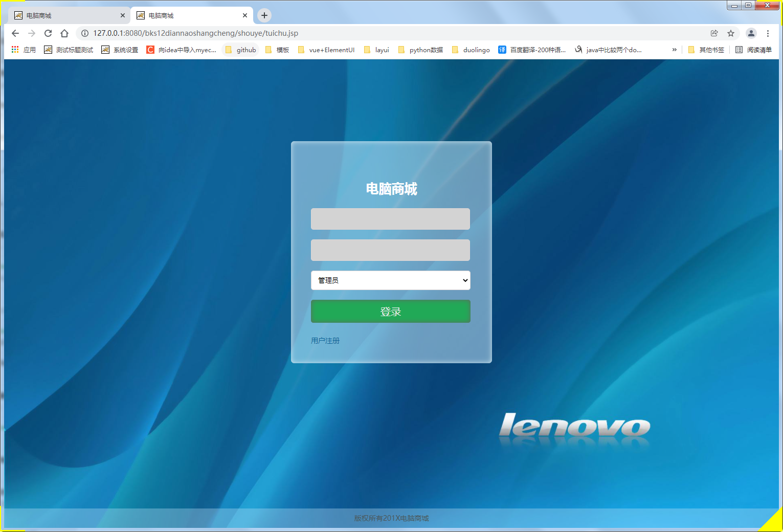Open the vue+ElementUI bookmark folder
Image resolution: width=783 pixels, height=532 pixels.
[326, 50]
